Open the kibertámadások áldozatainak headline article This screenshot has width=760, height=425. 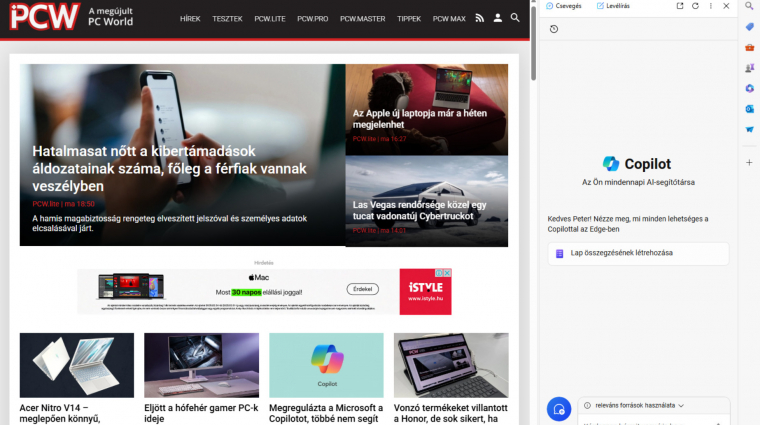click(170, 169)
